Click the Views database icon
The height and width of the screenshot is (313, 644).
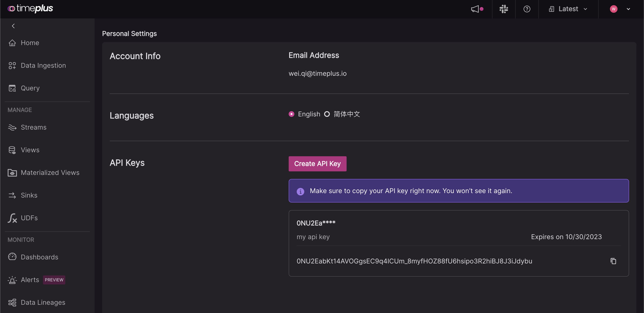12,150
